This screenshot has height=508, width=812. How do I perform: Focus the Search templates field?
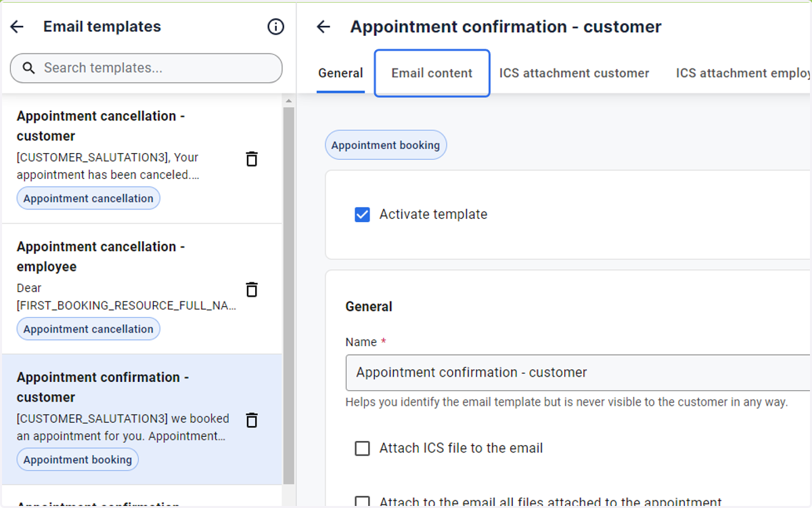pyautogui.click(x=146, y=68)
